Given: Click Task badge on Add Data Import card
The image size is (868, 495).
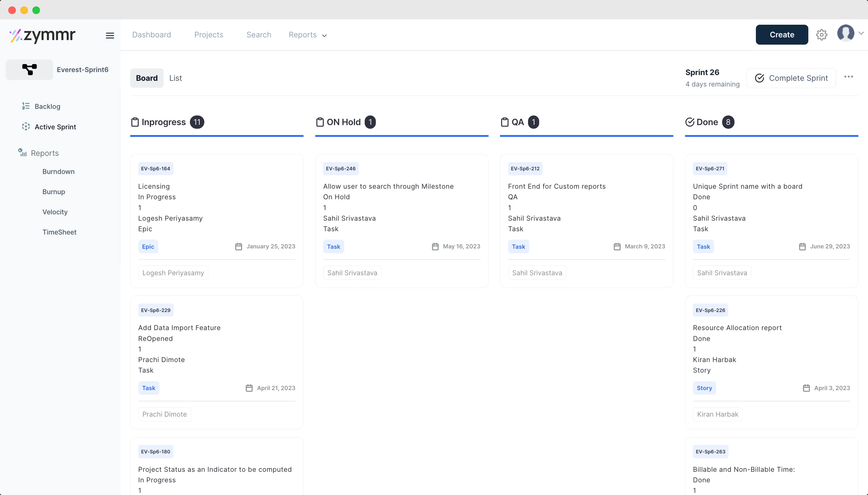Looking at the screenshot, I should point(149,388).
